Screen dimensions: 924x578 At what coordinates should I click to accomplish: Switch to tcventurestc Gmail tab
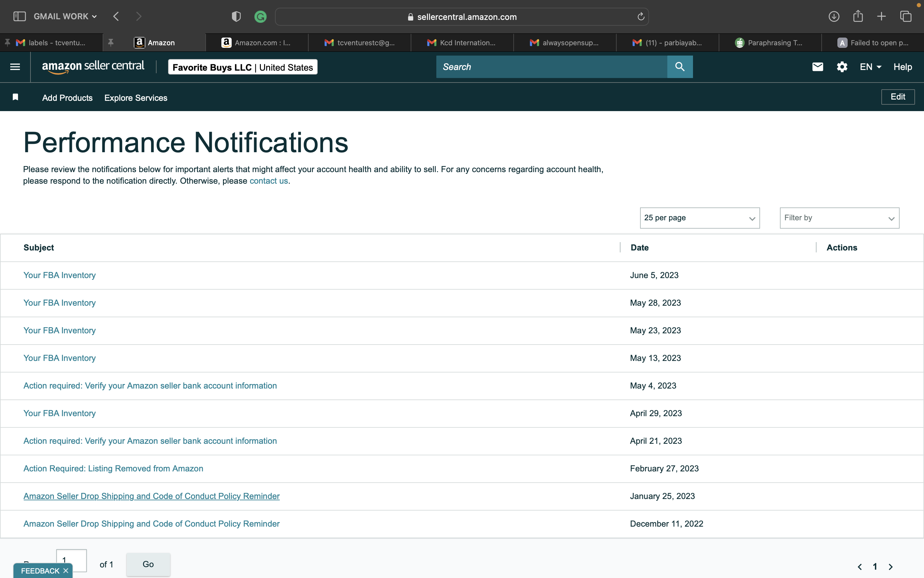pos(359,43)
